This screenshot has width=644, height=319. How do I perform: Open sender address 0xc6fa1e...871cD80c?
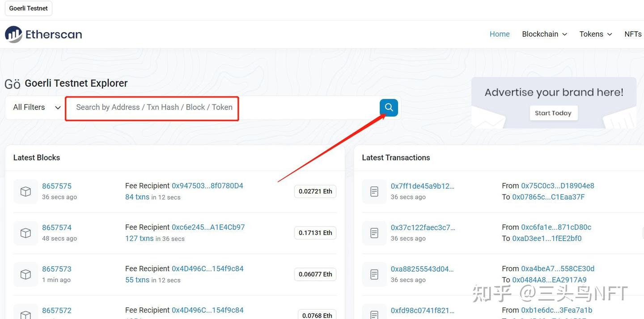pyautogui.click(x=556, y=227)
